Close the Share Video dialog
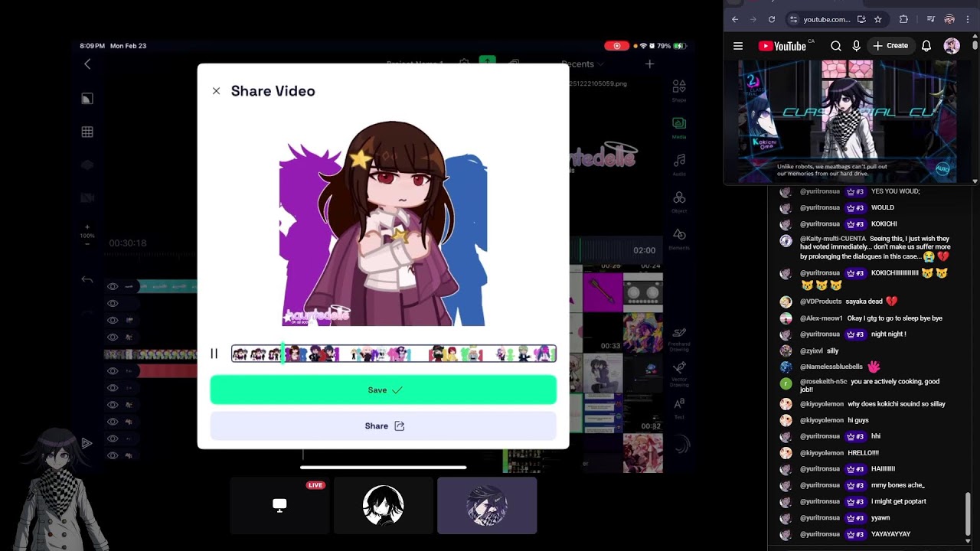The height and width of the screenshot is (551, 980). pos(216,91)
